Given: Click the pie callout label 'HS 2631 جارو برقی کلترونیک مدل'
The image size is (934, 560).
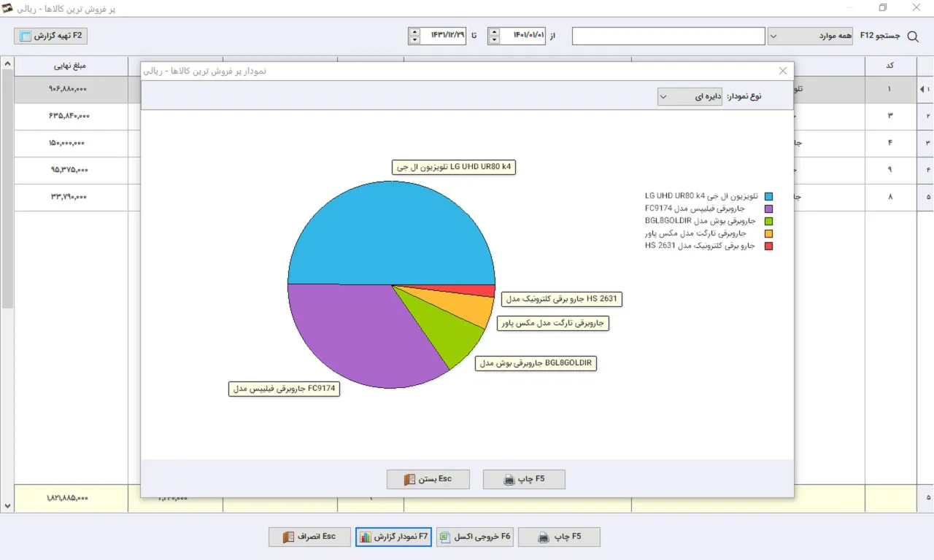Looking at the screenshot, I should tap(563, 298).
